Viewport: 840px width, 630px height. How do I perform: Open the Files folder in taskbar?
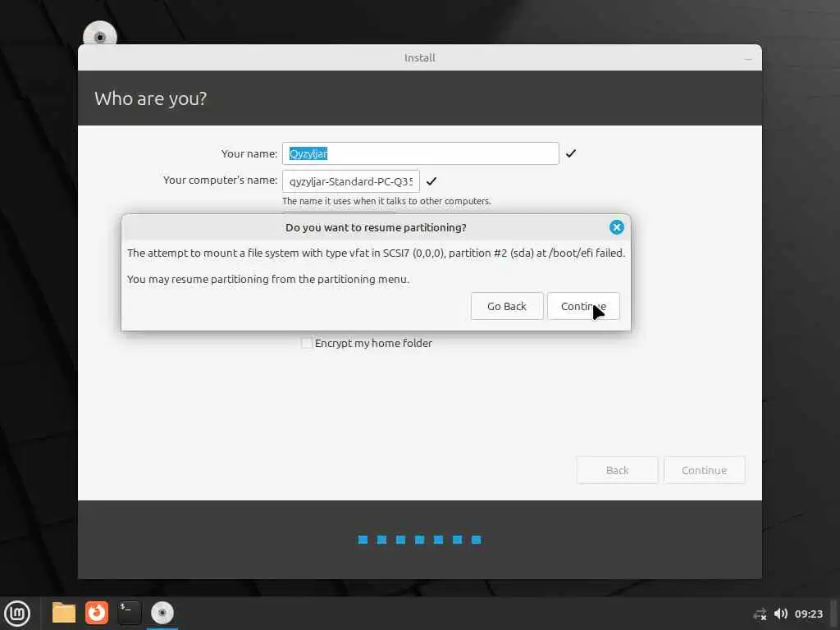tap(64, 613)
